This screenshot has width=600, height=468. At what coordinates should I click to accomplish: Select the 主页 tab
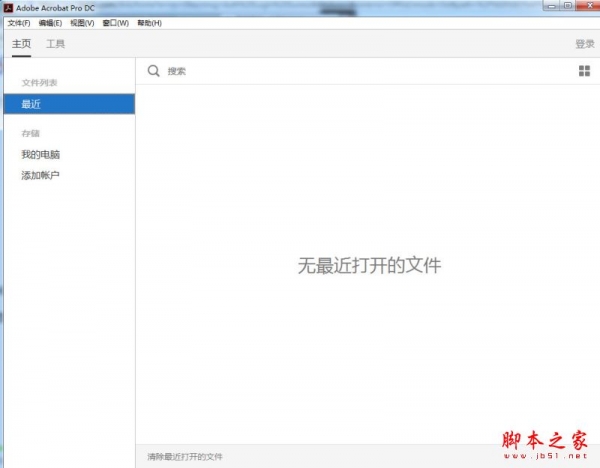tap(21, 44)
